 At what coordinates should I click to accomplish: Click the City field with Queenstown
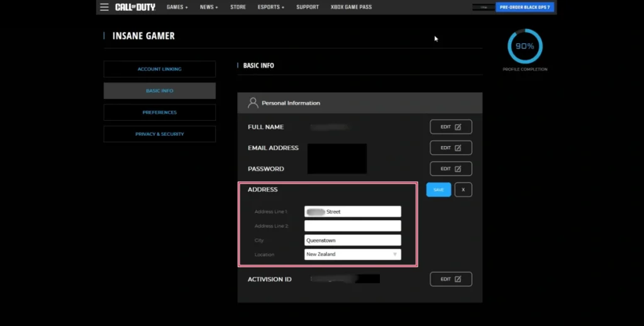[x=352, y=240]
